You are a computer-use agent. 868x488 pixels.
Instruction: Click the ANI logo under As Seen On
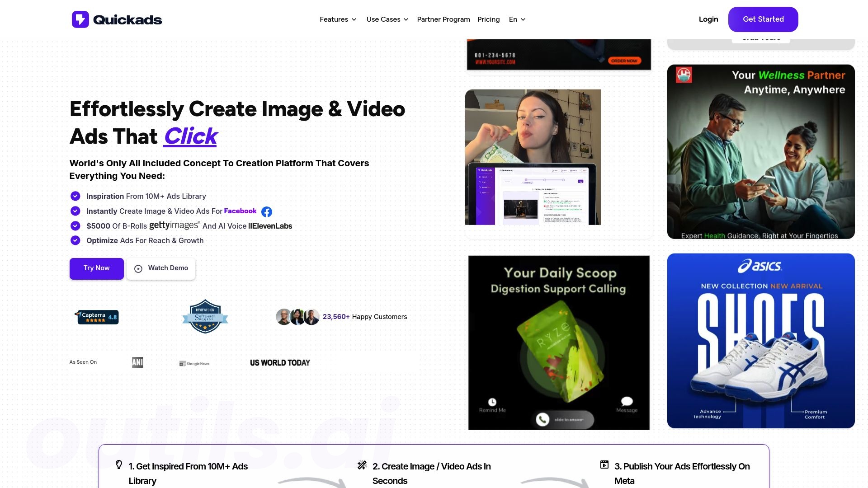pyautogui.click(x=137, y=362)
